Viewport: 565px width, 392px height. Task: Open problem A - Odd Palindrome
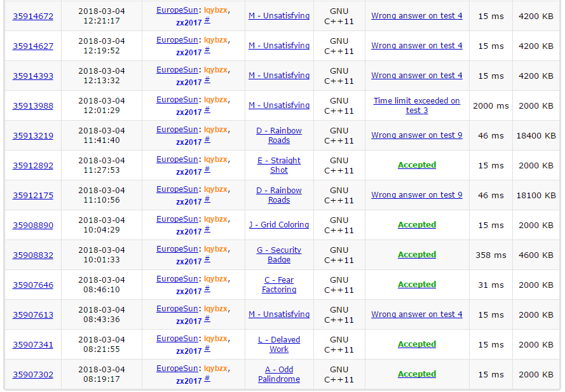pyautogui.click(x=279, y=374)
